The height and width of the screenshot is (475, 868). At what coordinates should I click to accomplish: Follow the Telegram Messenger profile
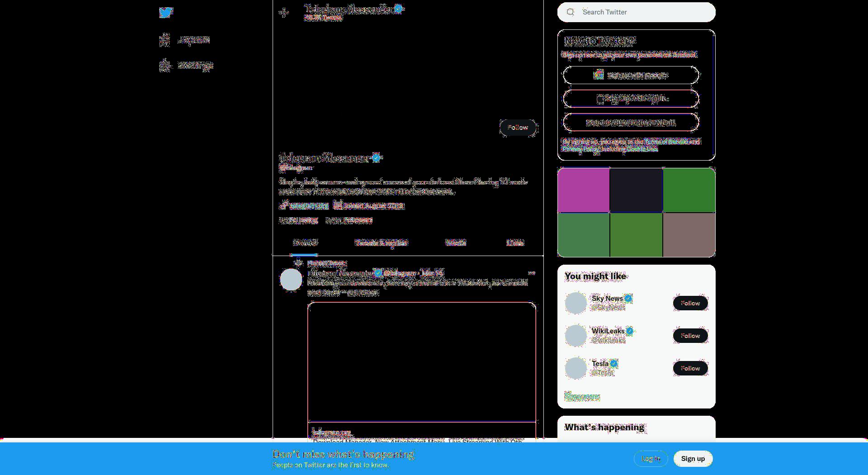tap(518, 128)
